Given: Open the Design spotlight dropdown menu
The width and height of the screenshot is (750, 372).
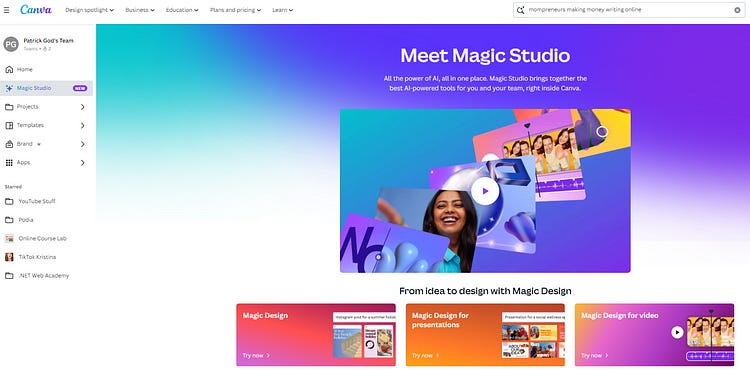Looking at the screenshot, I should (90, 10).
